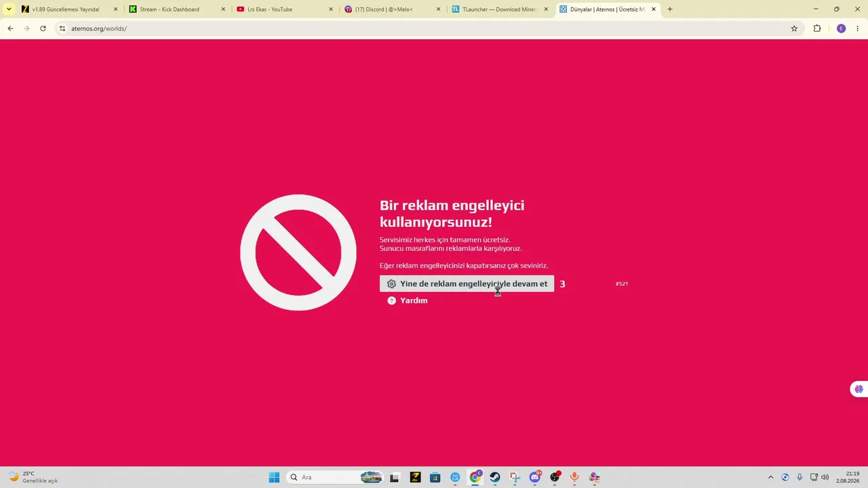
Task: Open Task View from the taskbar
Action: point(395,477)
